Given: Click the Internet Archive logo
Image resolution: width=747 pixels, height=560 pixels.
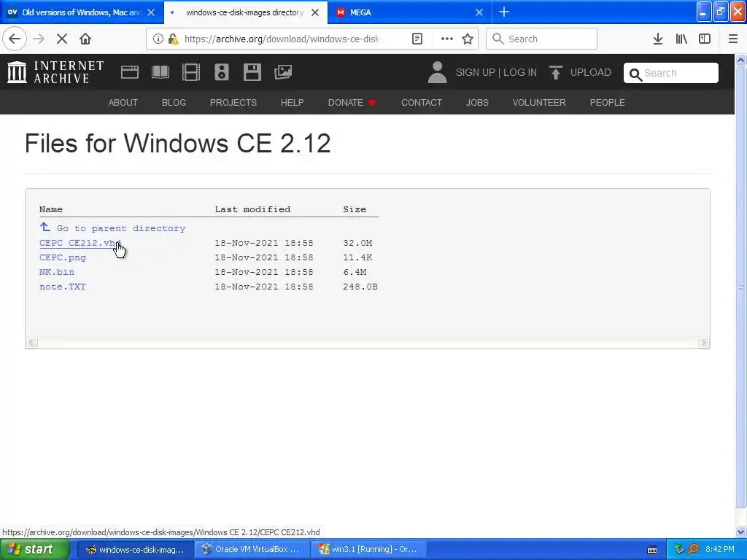Looking at the screenshot, I should 55,72.
